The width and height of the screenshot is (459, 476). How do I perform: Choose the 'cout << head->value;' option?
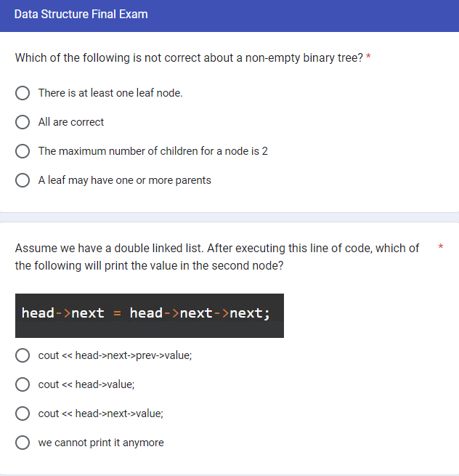23,384
